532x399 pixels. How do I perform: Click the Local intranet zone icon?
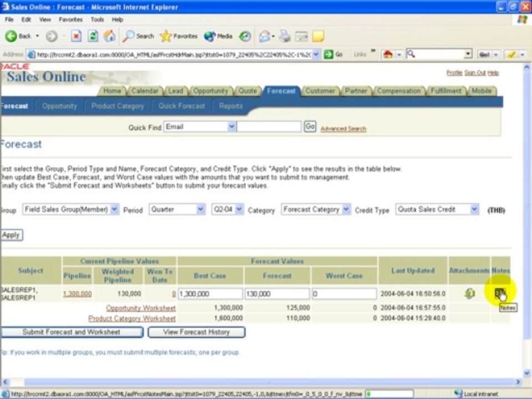[x=458, y=393]
